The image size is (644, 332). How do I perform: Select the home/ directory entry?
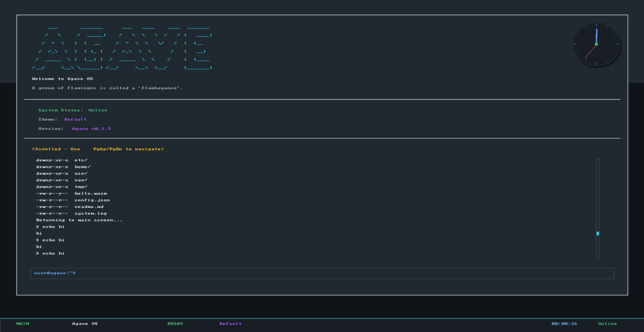tap(83, 167)
